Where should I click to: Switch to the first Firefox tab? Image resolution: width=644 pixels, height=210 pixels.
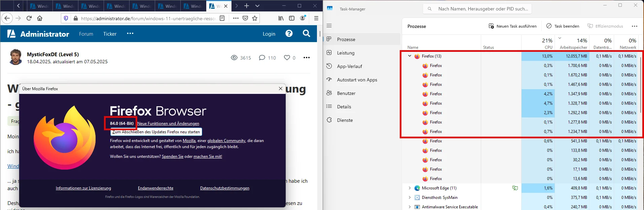coord(40,6)
